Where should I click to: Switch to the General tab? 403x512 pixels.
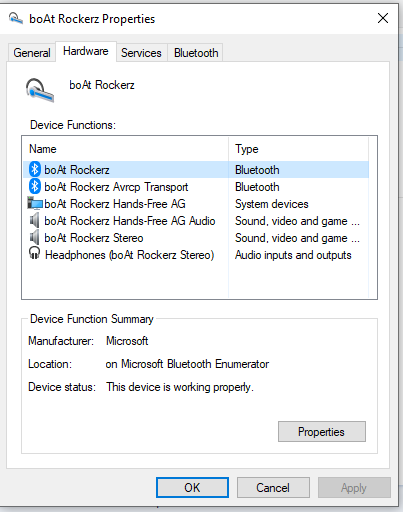pos(32,53)
